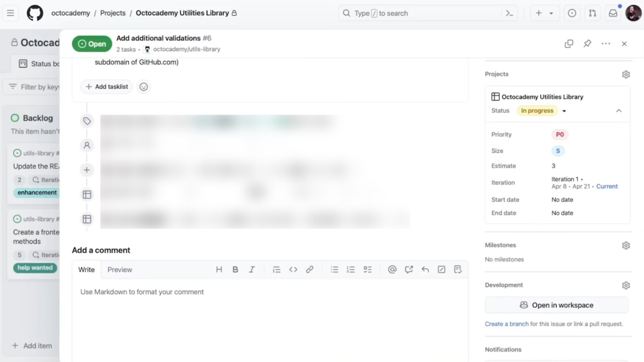Click Add item in Backlog column
The image size is (644, 362).
point(32,346)
